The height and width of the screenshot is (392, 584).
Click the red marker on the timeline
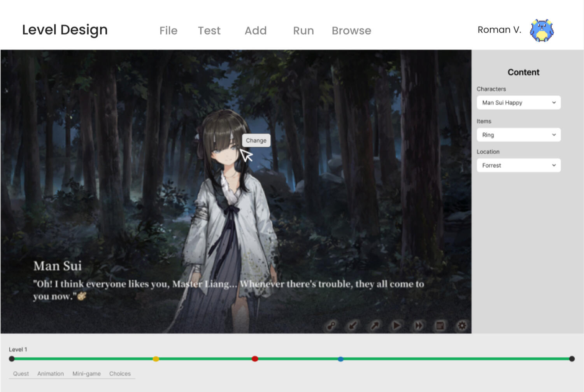[255, 359]
